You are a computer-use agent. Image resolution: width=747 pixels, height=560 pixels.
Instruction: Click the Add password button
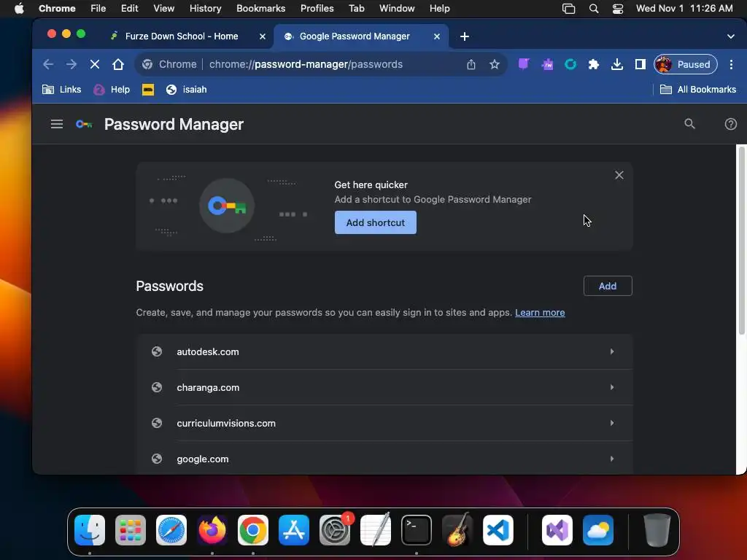[608, 286]
